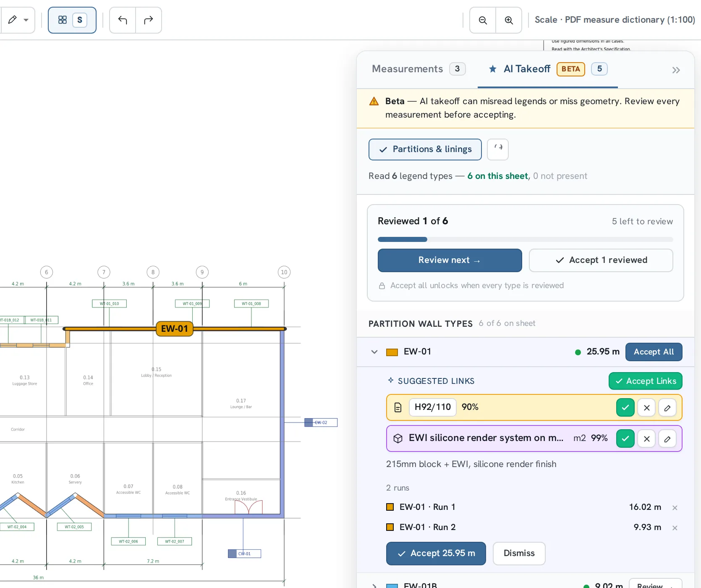Dismiss the EW-01 suggestion
This screenshot has height=588, width=701.
pos(519,554)
